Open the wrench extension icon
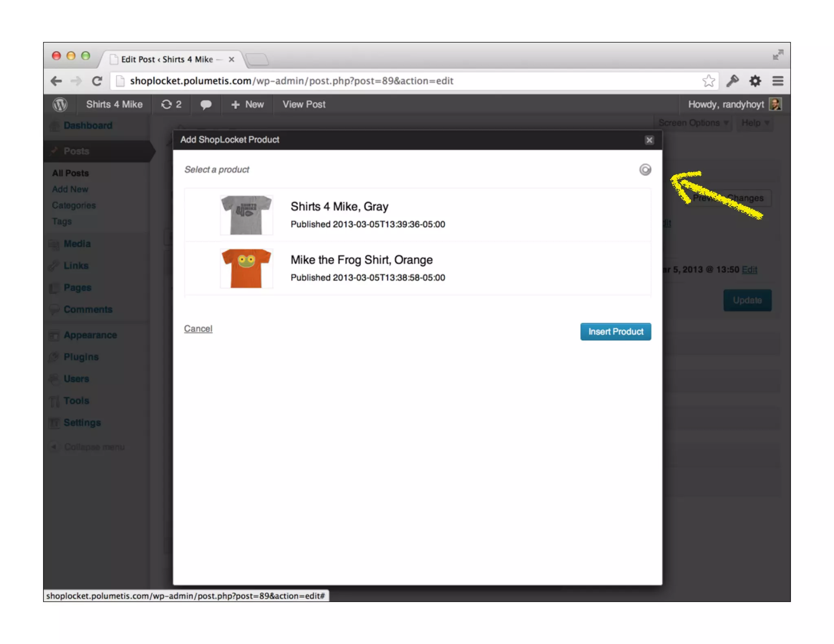The width and height of the screenshot is (834, 644). pyautogui.click(x=732, y=81)
